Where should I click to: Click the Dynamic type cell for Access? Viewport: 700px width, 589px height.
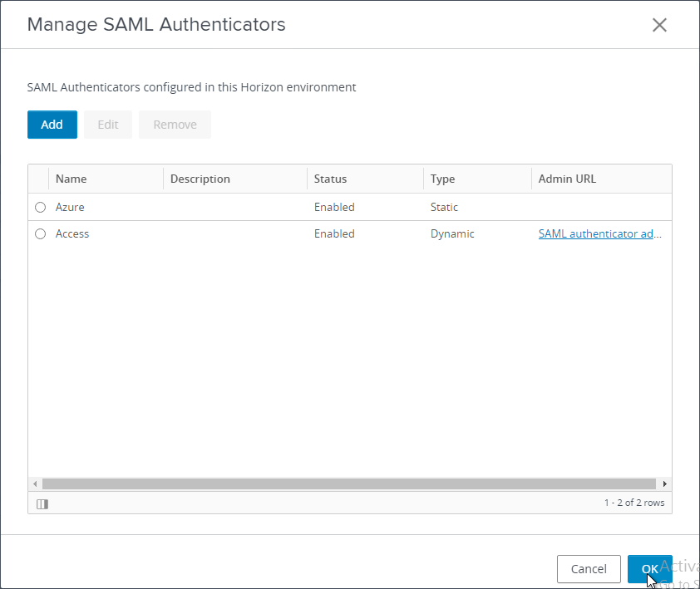coord(452,234)
